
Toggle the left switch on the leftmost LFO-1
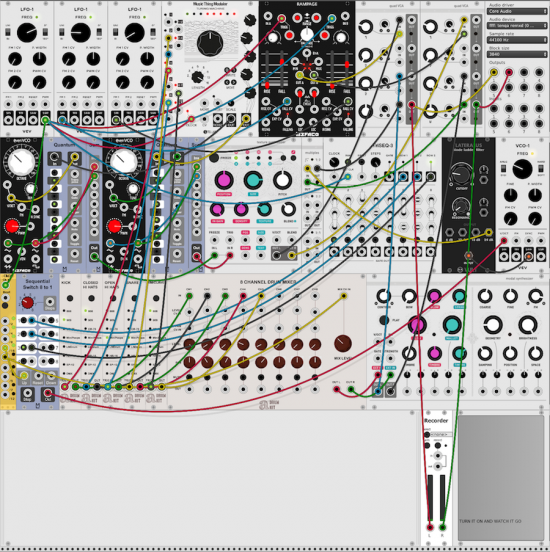[x=8, y=32]
